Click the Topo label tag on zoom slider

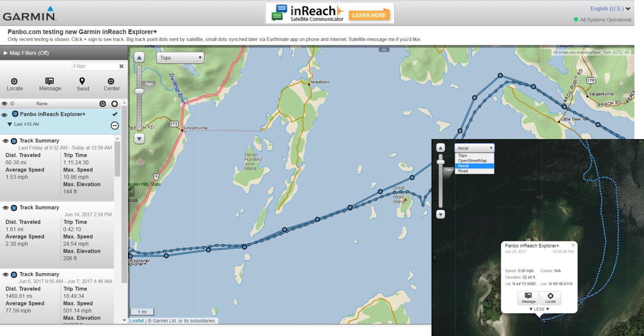[149, 84]
